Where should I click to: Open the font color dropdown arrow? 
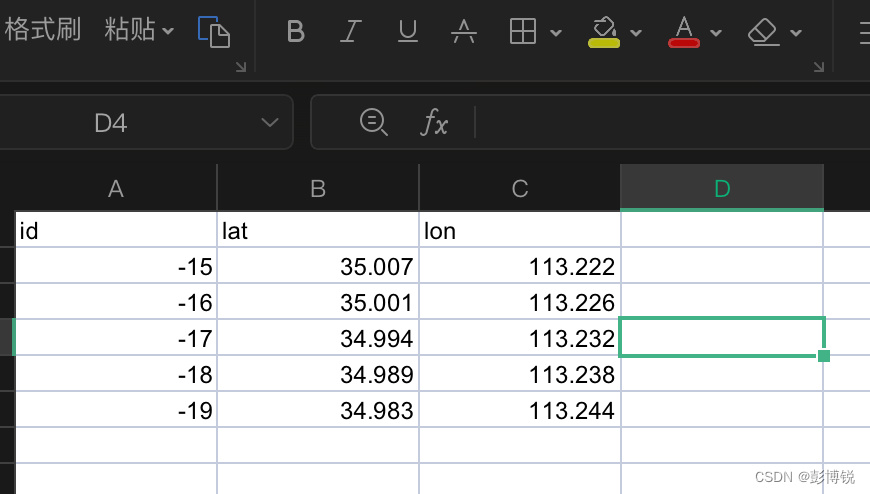pyautogui.click(x=716, y=33)
